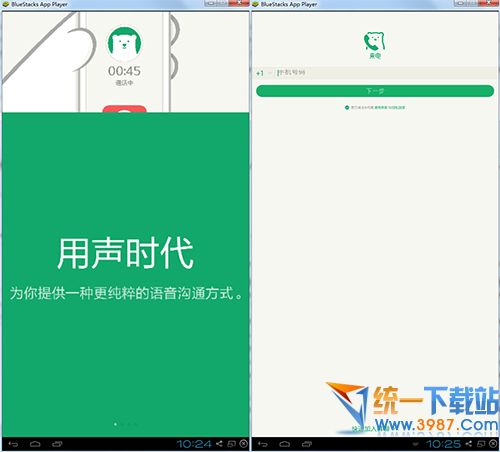Click the window-mode icon beside the 10:25 clock

[x=481, y=444]
